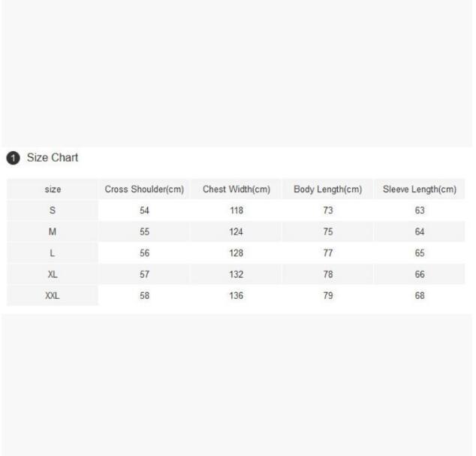This screenshot has height=456, width=476.
Task: Select the L size row label
Action: [53, 253]
